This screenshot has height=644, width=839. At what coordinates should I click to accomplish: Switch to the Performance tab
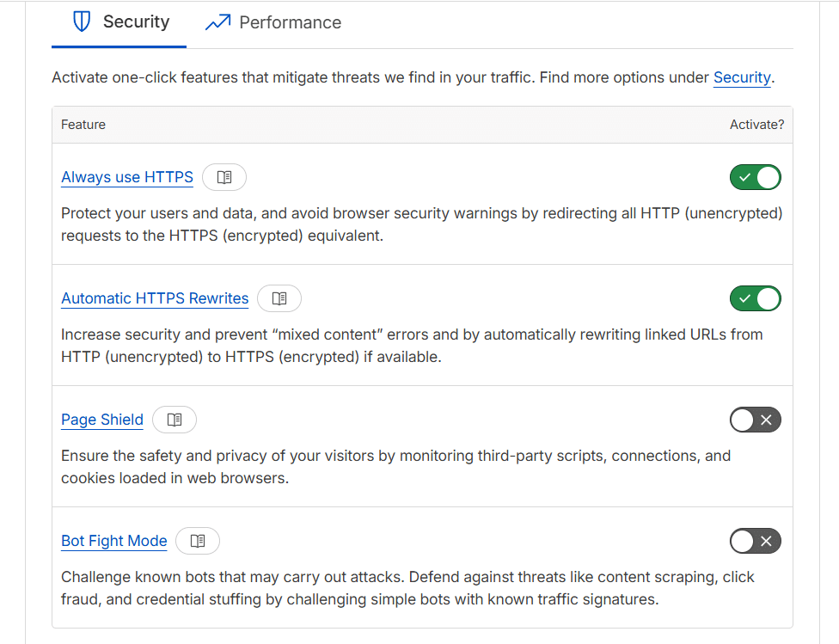click(273, 21)
